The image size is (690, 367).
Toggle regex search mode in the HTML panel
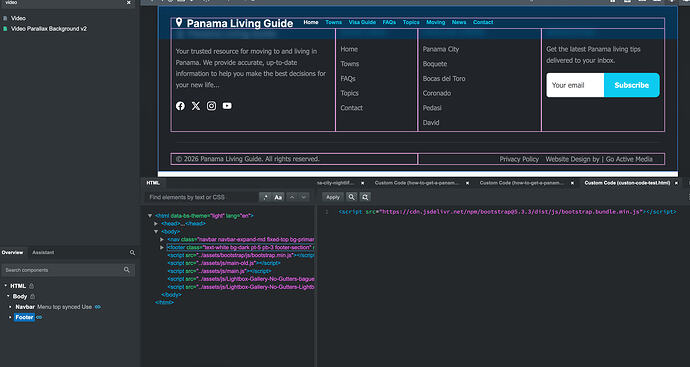pos(265,197)
